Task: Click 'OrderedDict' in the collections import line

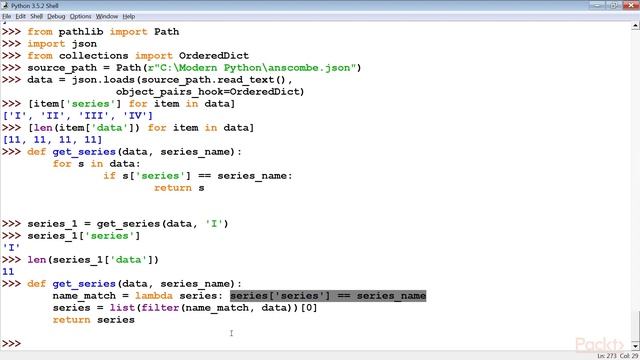Action: pos(214,56)
